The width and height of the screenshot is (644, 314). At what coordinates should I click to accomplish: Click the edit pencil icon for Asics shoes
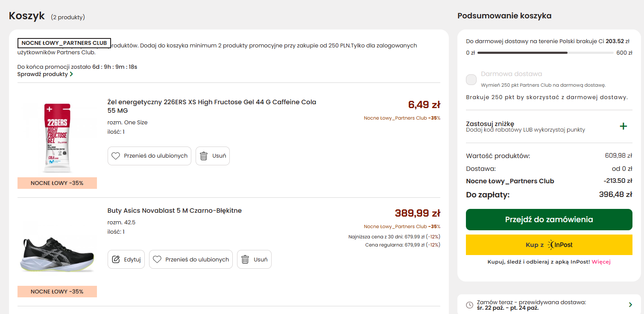coord(116,259)
